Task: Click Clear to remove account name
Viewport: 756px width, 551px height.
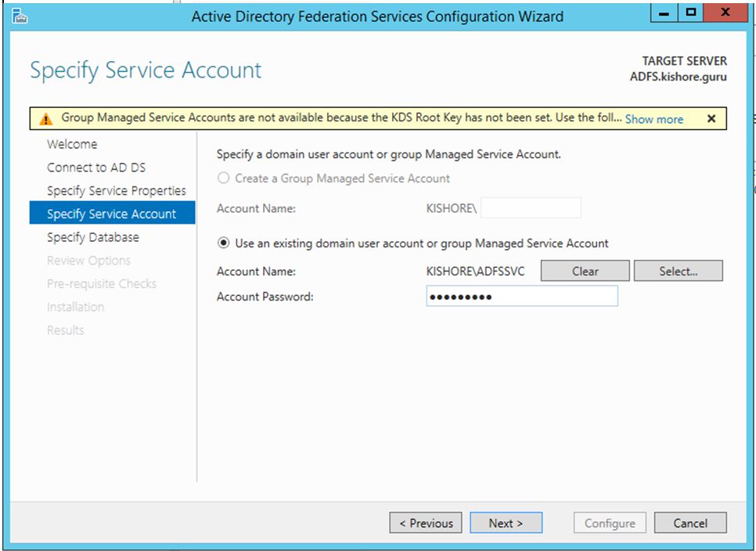Action: (585, 272)
